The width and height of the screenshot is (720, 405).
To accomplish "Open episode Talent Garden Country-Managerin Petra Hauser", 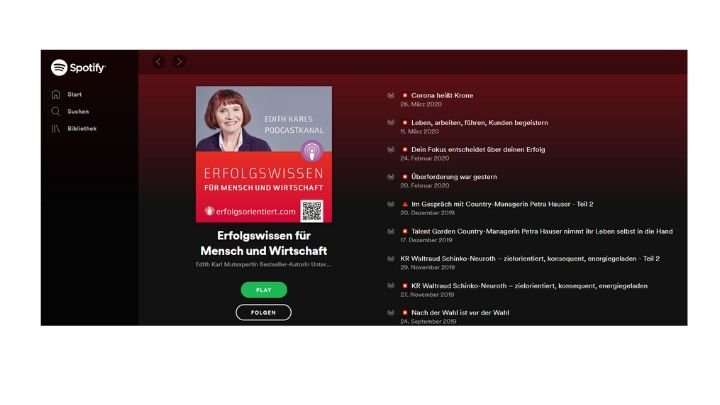I will tap(542, 231).
